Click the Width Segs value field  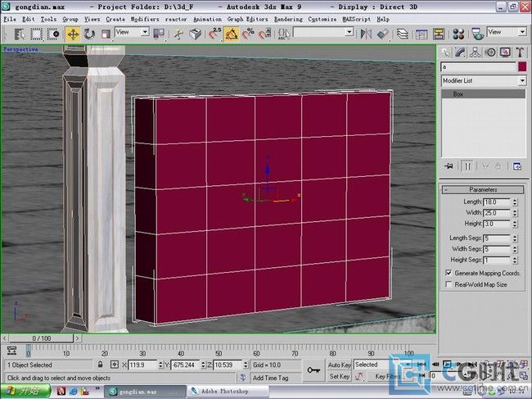point(497,249)
